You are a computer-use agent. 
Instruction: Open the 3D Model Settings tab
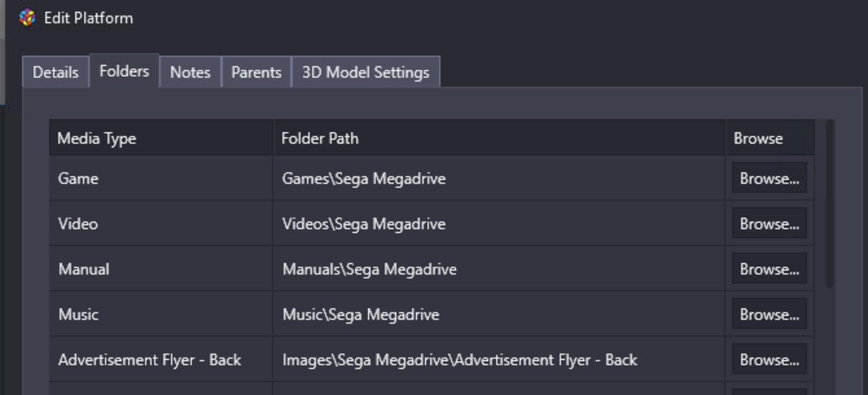tap(366, 72)
